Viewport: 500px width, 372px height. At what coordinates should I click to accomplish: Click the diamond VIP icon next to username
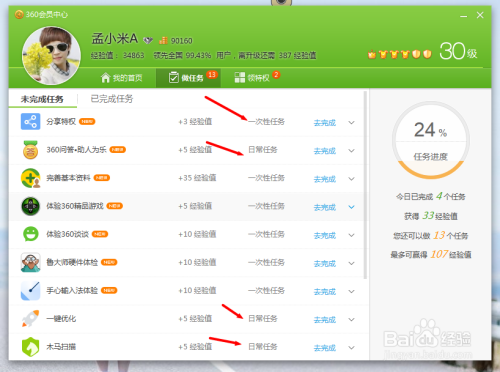tap(148, 41)
